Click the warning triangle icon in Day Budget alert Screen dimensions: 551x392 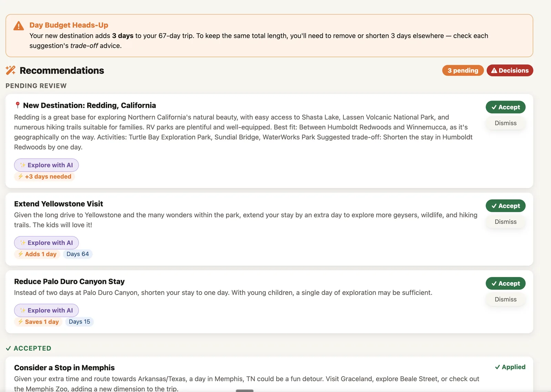coord(19,26)
